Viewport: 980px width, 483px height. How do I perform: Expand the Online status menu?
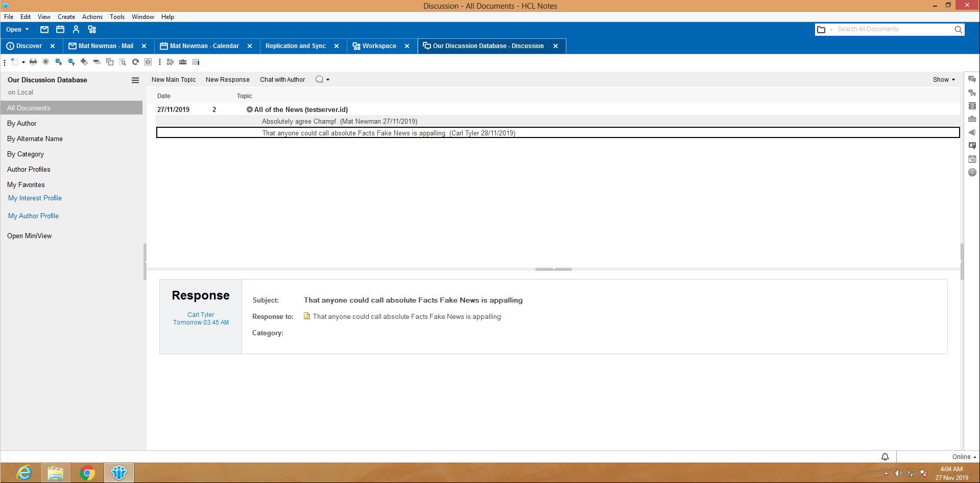pos(964,457)
